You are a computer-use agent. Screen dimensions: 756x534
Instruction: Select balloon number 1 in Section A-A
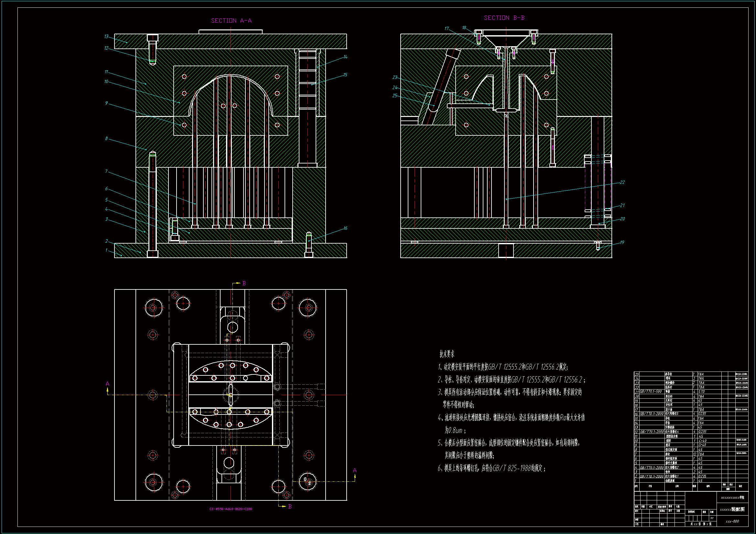[x=106, y=250]
